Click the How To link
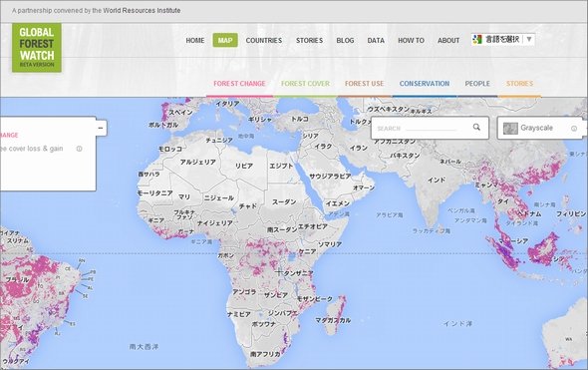The image size is (588, 370). tap(411, 41)
